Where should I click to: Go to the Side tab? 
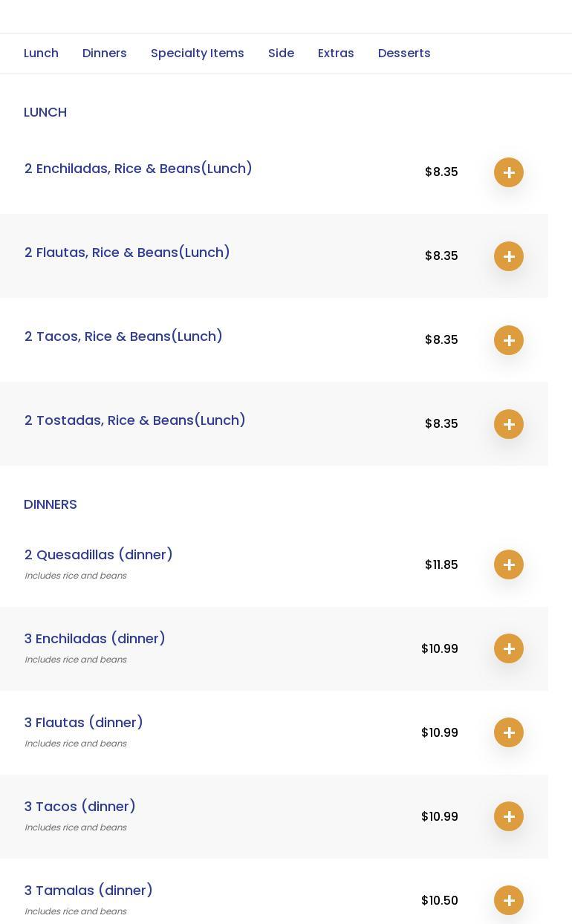coord(281,53)
